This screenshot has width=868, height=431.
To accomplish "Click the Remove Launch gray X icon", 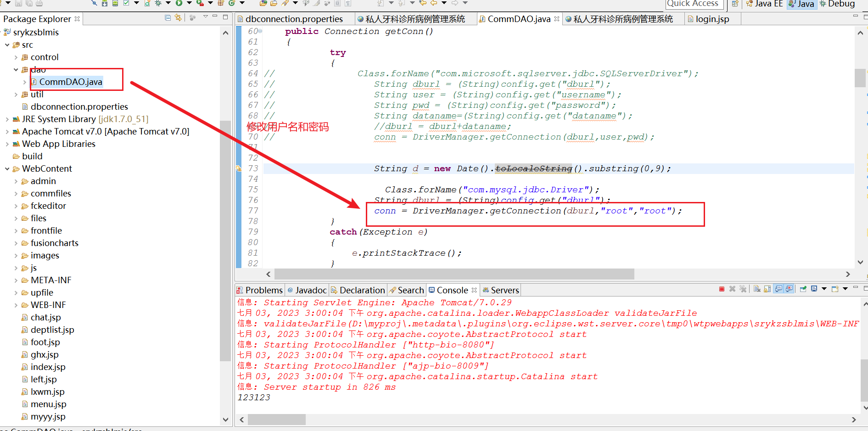I will [732, 289].
